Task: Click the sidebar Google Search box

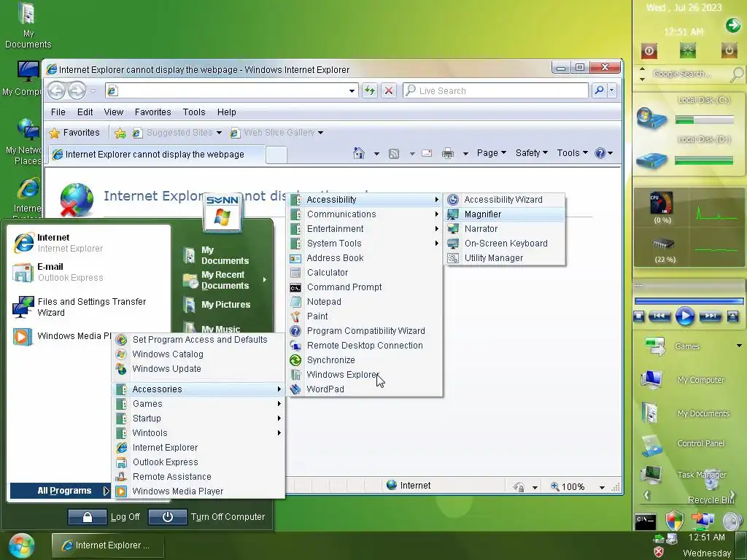Action: tap(689, 74)
